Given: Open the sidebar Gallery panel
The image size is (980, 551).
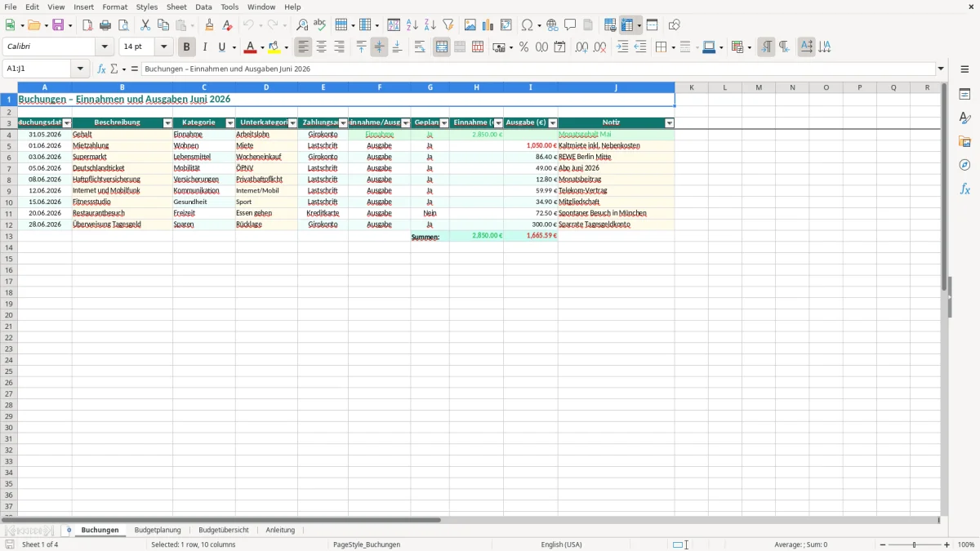Looking at the screenshot, I should 964,141.
